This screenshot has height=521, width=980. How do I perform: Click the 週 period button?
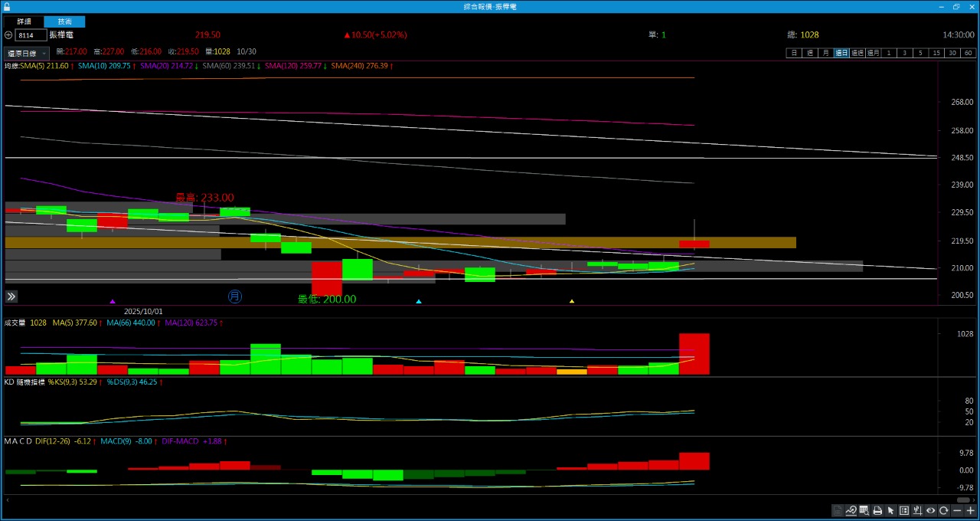click(x=809, y=53)
